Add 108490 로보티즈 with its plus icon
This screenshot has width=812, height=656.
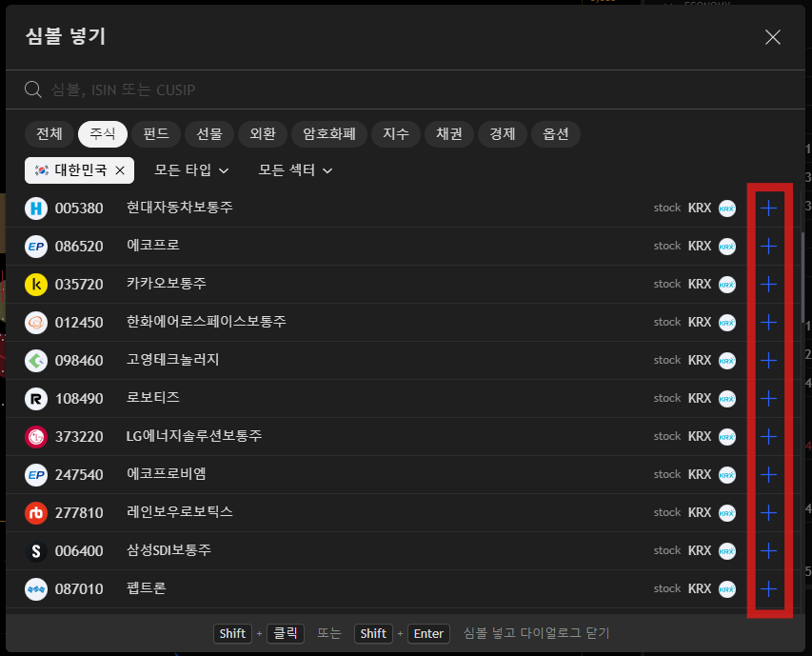768,399
